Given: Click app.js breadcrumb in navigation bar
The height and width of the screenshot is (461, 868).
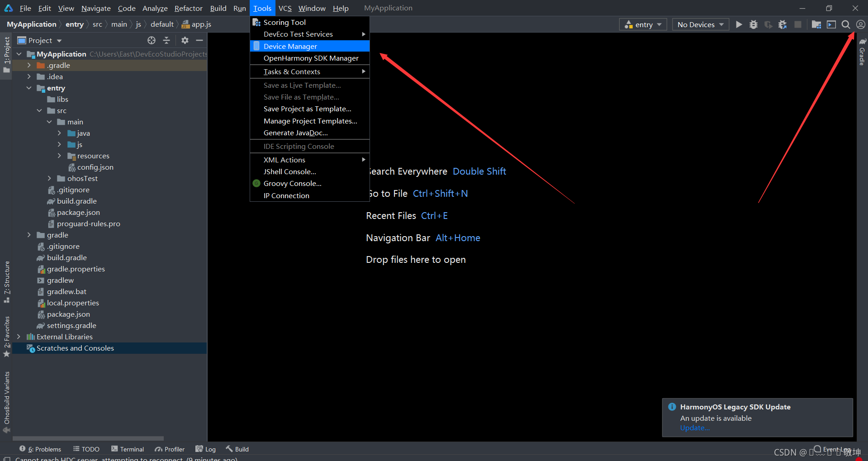Looking at the screenshot, I should pyautogui.click(x=196, y=24).
